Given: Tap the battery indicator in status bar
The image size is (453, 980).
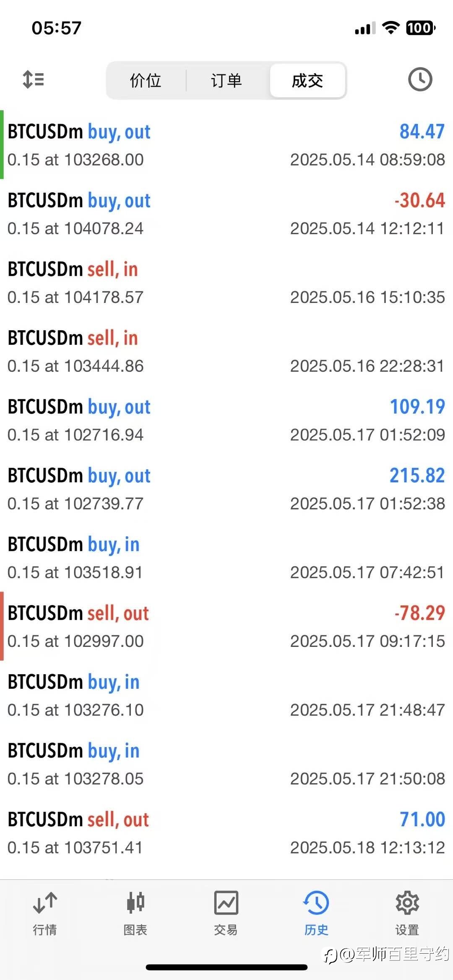Looking at the screenshot, I should click(x=421, y=28).
